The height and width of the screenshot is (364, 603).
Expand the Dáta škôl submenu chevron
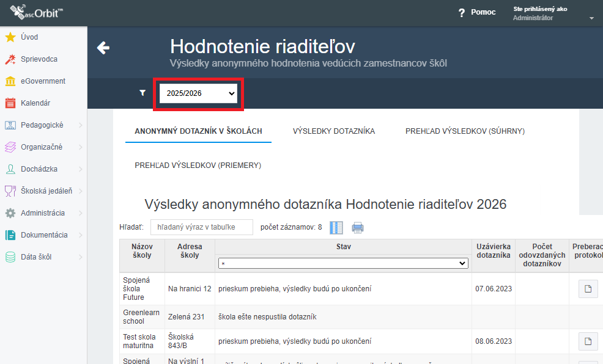(x=80, y=257)
